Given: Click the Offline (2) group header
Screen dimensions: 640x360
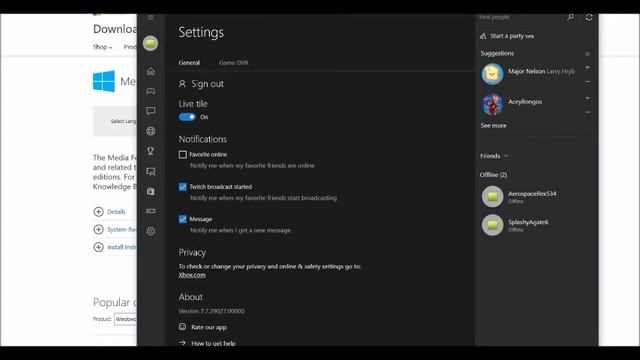Looking at the screenshot, I should pyautogui.click(x=493, y=175).
